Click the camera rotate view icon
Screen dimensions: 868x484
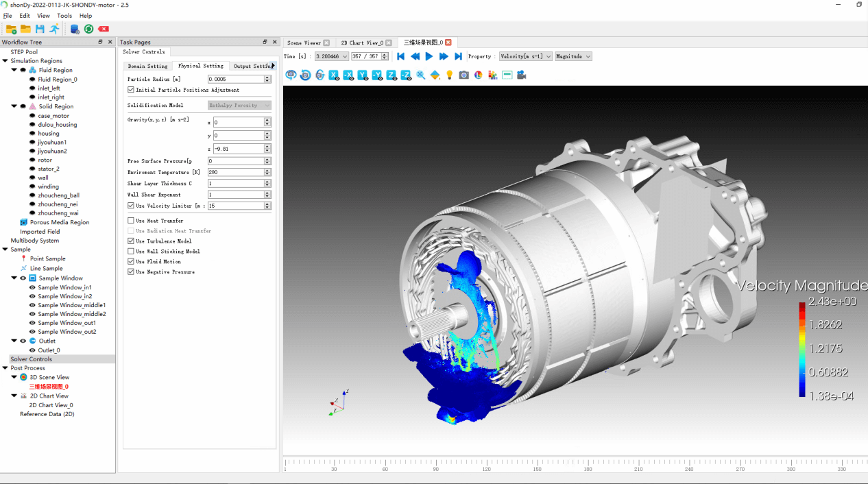point(305,75)
